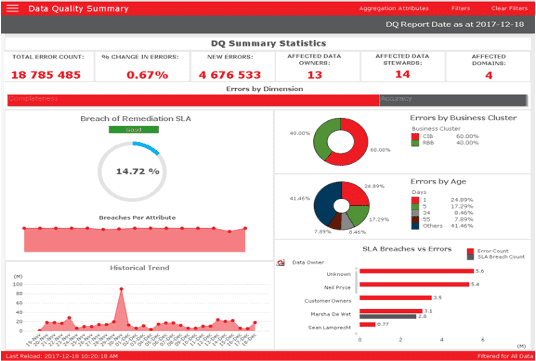Click the peak data point on Historical Trend
The image size is (536, 361).
[121, 289]
